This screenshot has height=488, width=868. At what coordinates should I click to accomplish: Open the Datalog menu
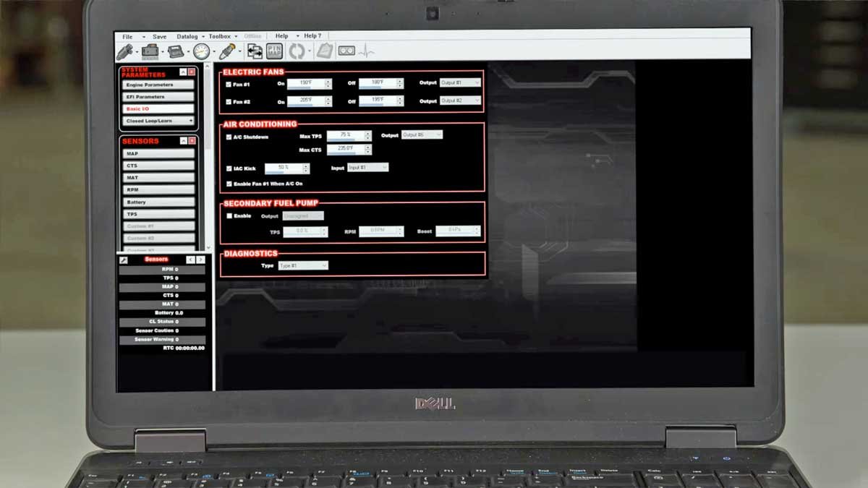187,36
